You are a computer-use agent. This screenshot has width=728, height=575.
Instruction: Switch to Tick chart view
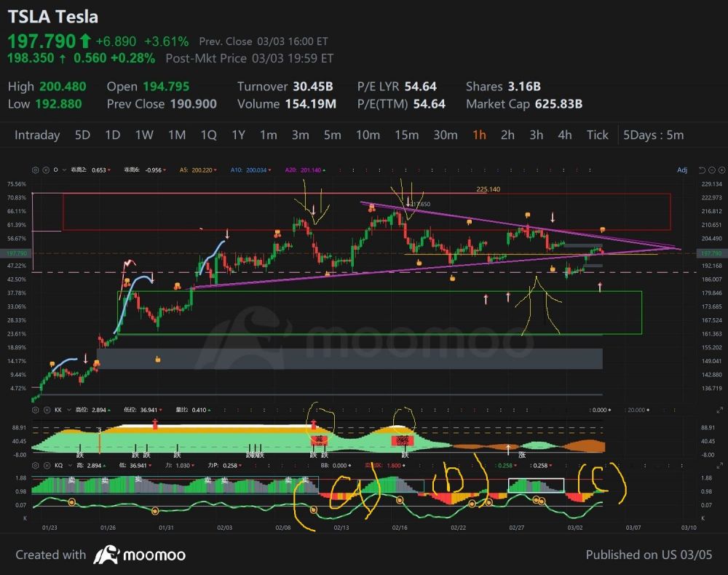point(597,135)
